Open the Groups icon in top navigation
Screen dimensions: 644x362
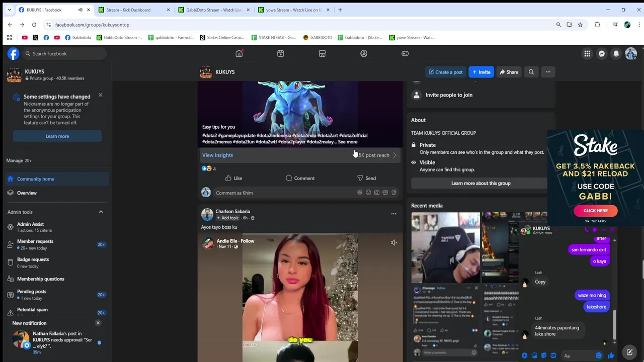(x=364, y=53)
